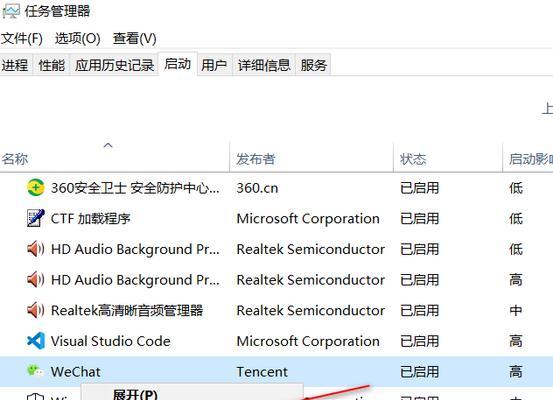The width and height of the screenshot is (553, 400).
Task: Open the 选项(O) menu
Action: point(78,38)
